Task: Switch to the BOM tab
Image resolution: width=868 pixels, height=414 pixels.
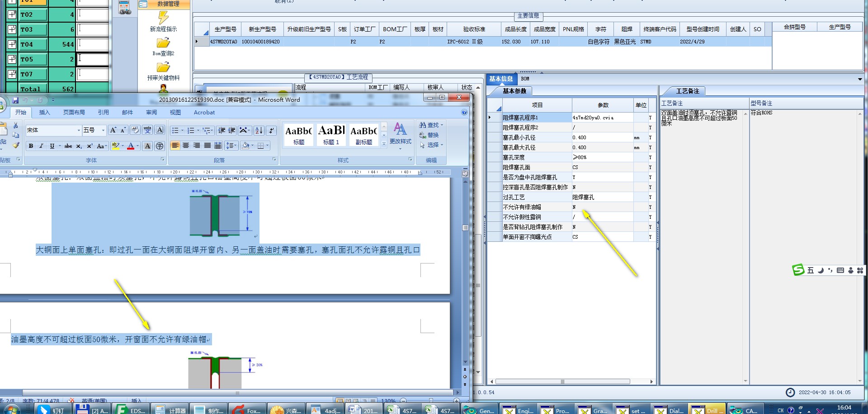Action: pyautogui.click(x=525, y=79)
